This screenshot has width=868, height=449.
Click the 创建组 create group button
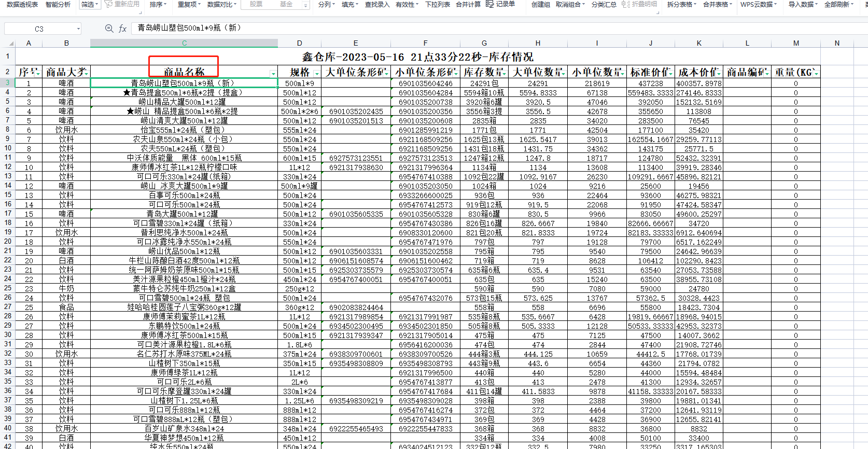tap(541, 4)
